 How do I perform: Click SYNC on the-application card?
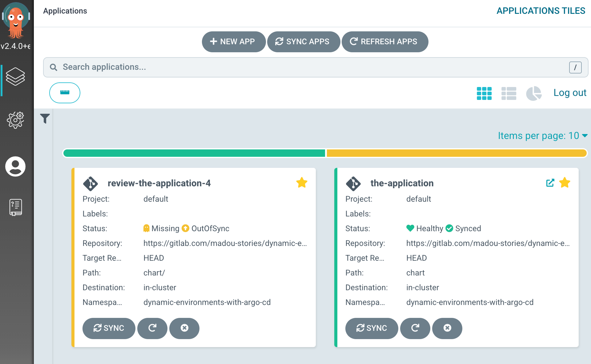point(372,328)
